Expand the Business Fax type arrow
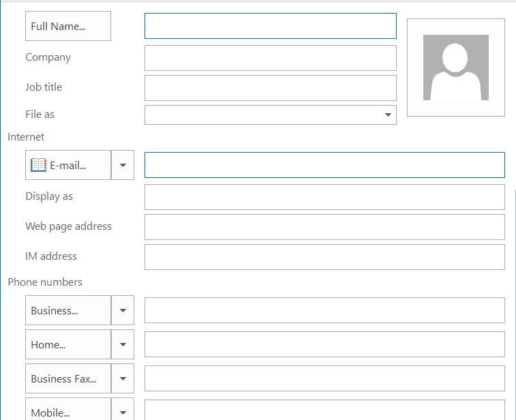Screen dimensions: 516x420 pos(123,378)
